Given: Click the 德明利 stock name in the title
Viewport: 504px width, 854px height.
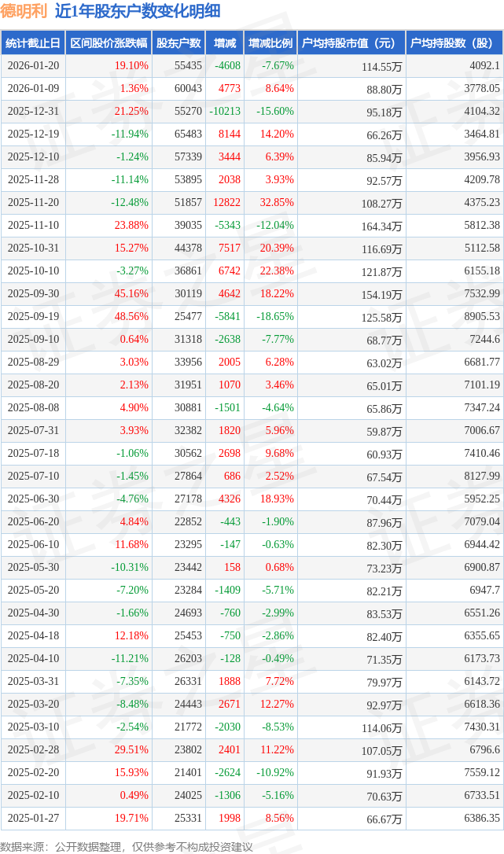Looking at the screenshot, I should tap(24, 11).
